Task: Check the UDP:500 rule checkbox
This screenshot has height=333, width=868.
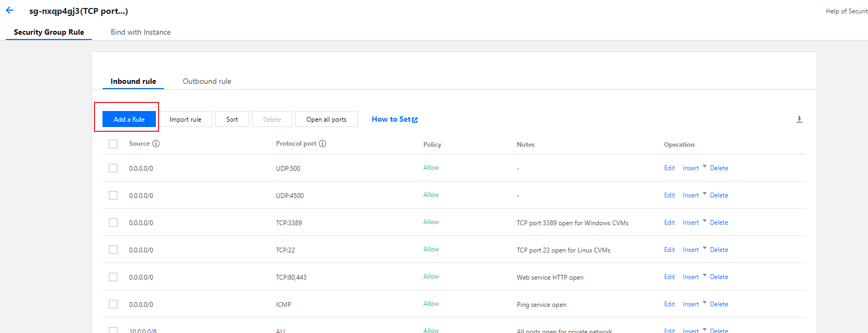Action: pos(113,168)
